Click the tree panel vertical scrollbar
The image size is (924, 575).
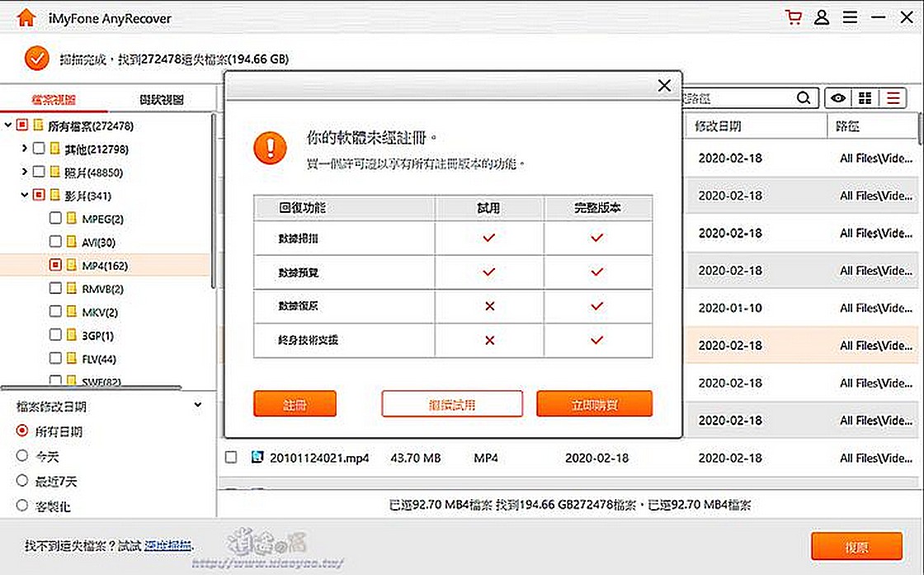click(213, 200)
